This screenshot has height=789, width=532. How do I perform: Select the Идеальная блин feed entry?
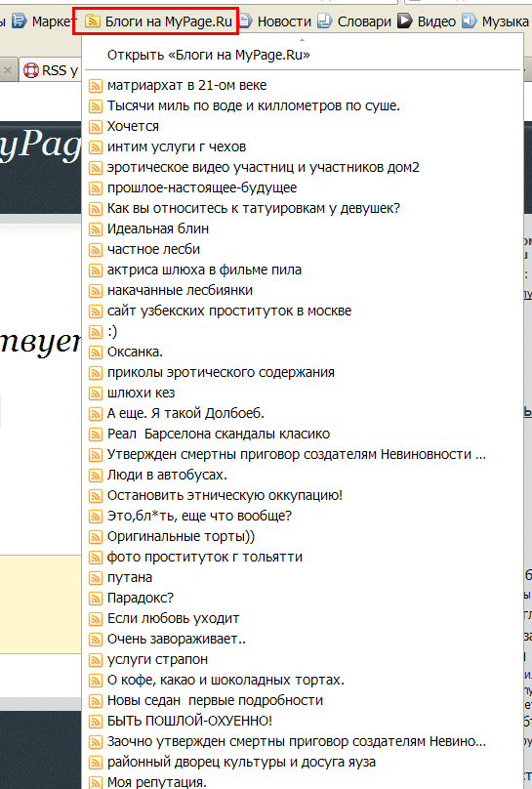tap(302, 228)
